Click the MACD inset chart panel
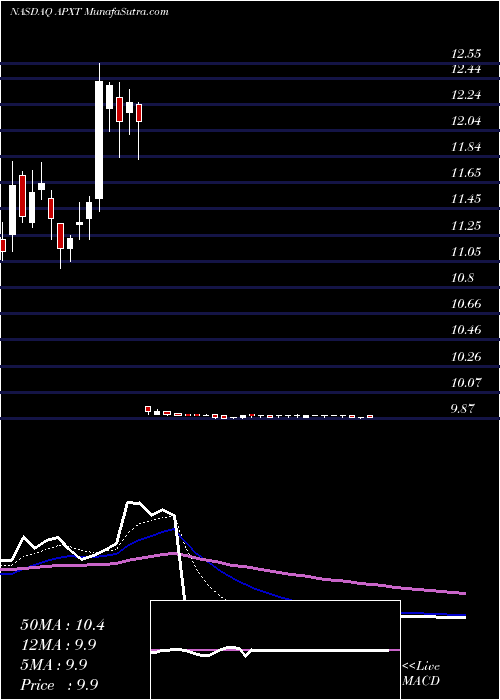The image size is (500, 700). [275, 650]
